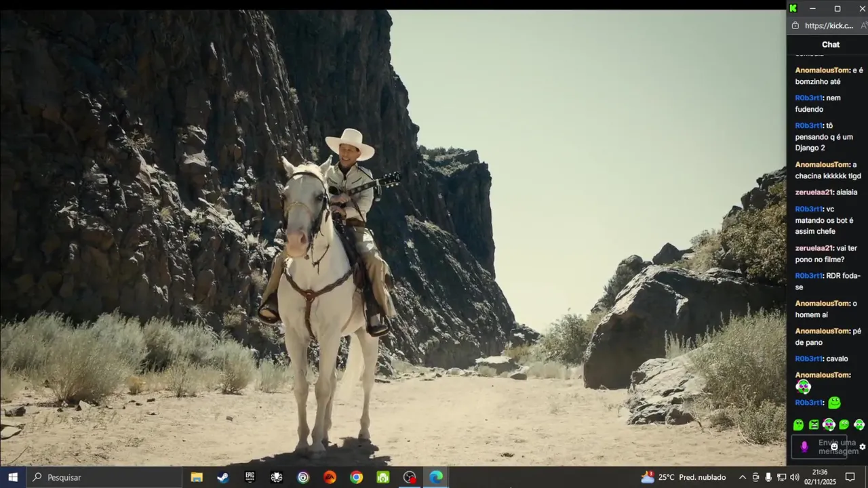868x488 pixels.
Task: Click the lock icon beside the kick.c... URL
Action: point(795,26)
